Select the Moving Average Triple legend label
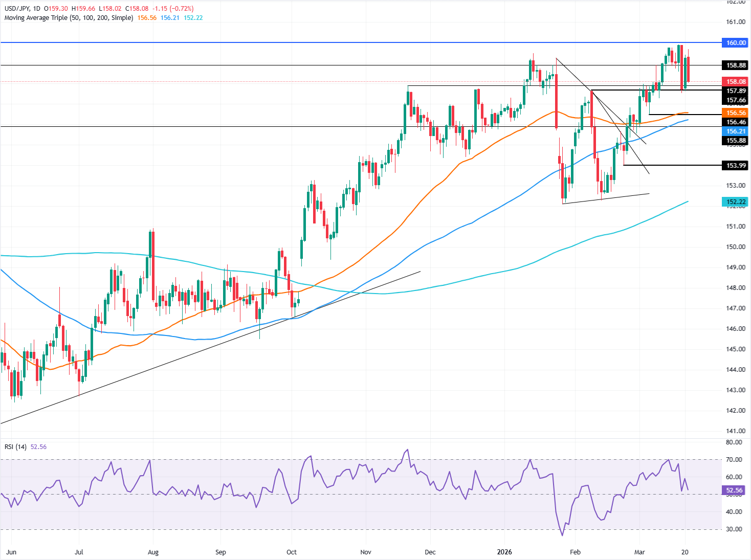 pos(69,18)
